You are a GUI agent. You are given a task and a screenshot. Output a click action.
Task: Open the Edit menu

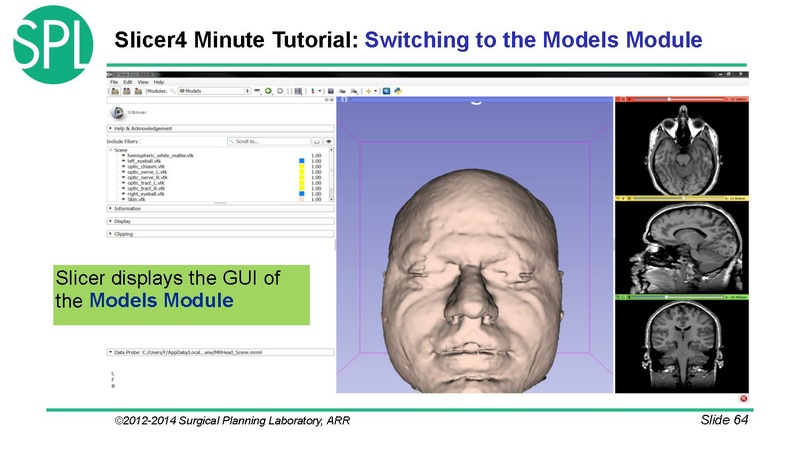128,82
